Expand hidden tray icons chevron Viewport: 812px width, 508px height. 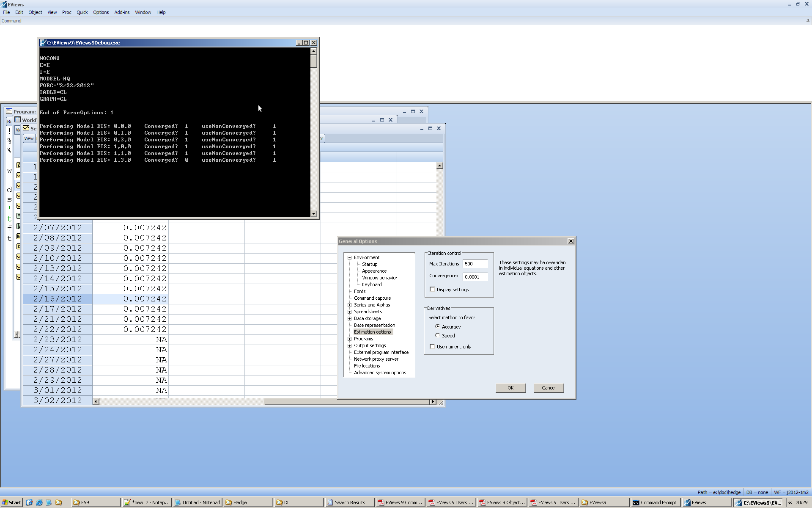(790, 502)
